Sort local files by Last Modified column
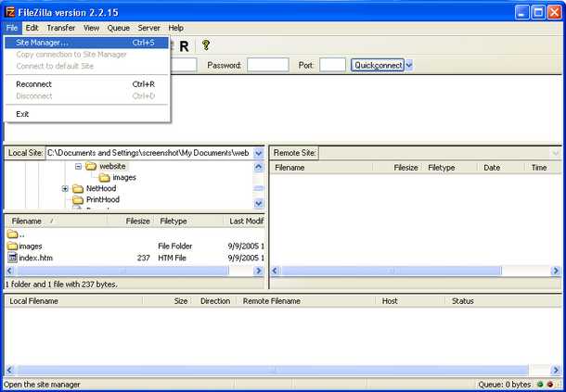Viewport: 566px width, 392px height. point(245,221)
